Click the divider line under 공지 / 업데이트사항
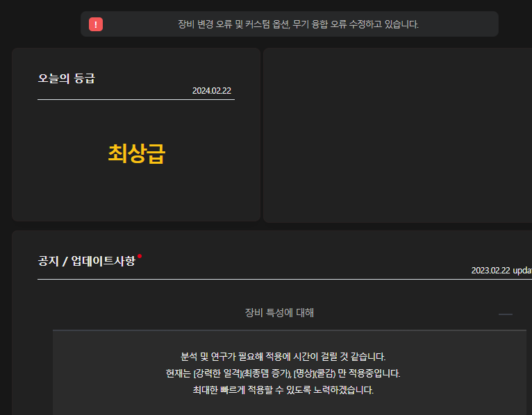Image resolution: width=532 pixels, height=415 pixels. tap(278, 279)
